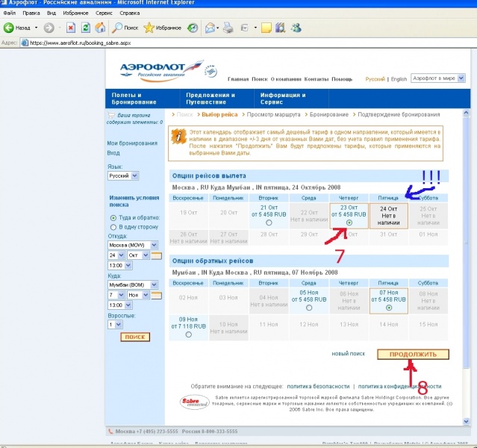Viewport: 477px width, 448px height.
Task: Select the 'В одну сторону' radio button
Action: point(113,226)
